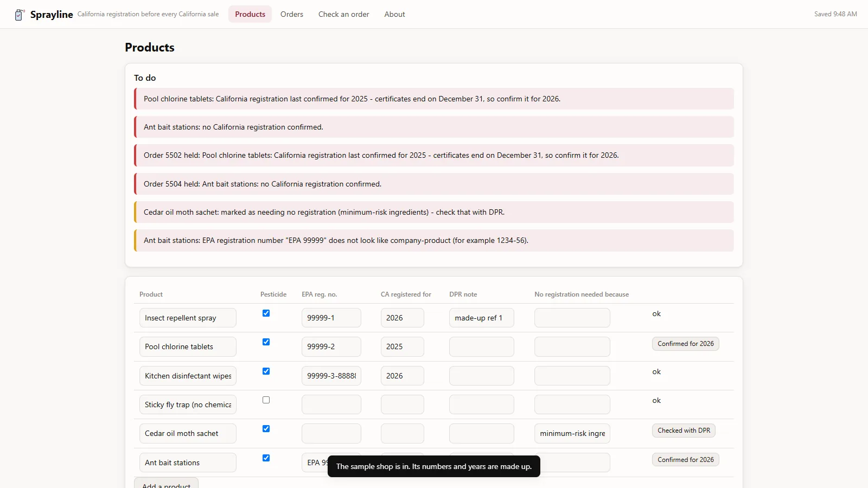This screenshot has height=488, width=868.
Task: Uncheck Pesticide for Kitchen disinfectant wipes
Action: click(266, 371)
